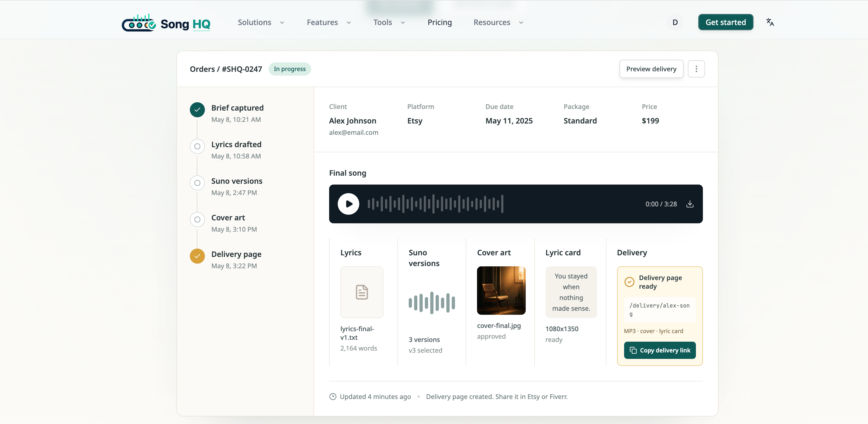Click the D user avatar
The width and height of the screenshot is (868, 424).
(x=675, y=22)
